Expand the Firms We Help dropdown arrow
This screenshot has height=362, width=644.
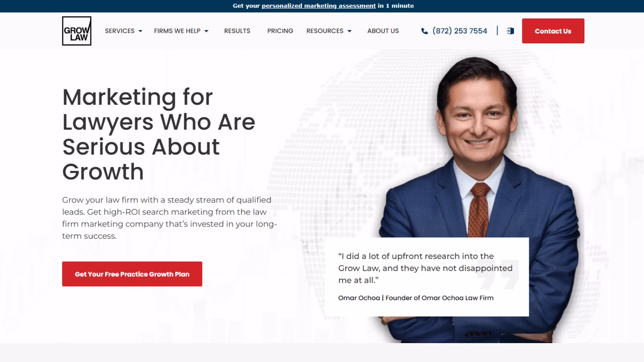pos(206,31)
